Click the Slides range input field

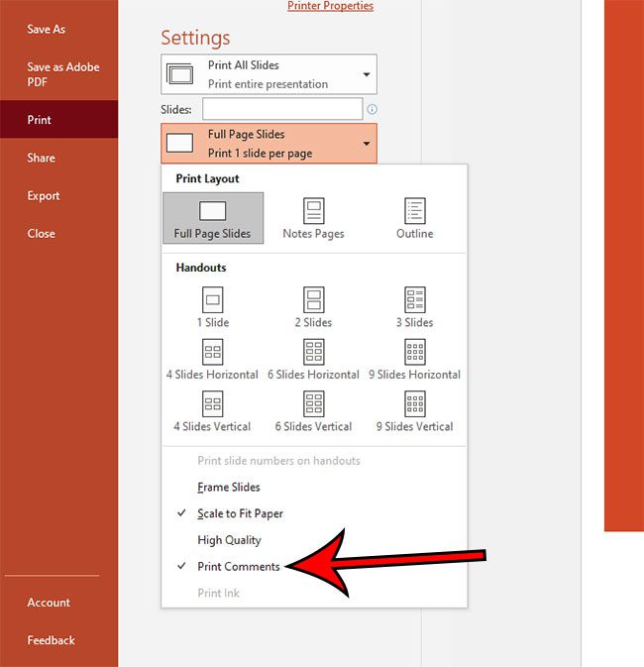tap(282, 109)
